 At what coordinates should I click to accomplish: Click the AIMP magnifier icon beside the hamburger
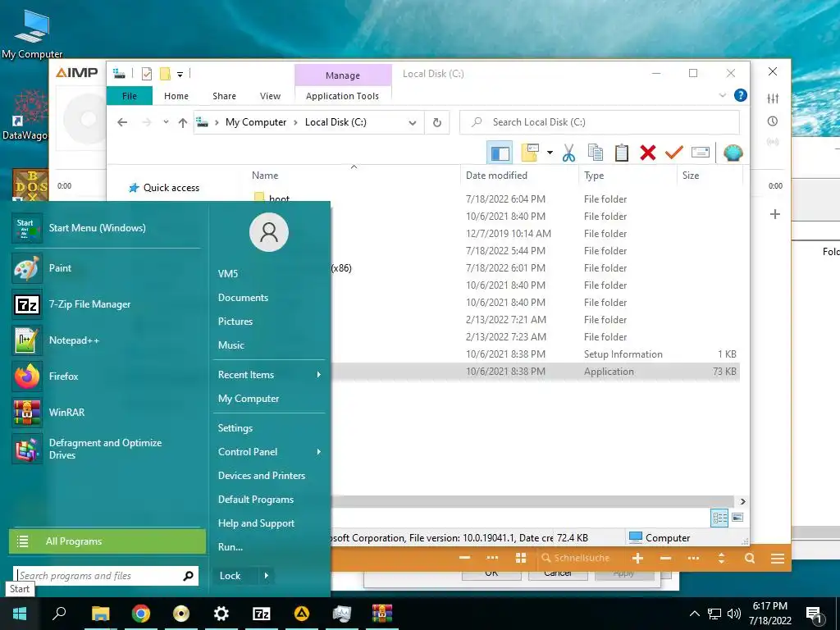pos(750,558)
